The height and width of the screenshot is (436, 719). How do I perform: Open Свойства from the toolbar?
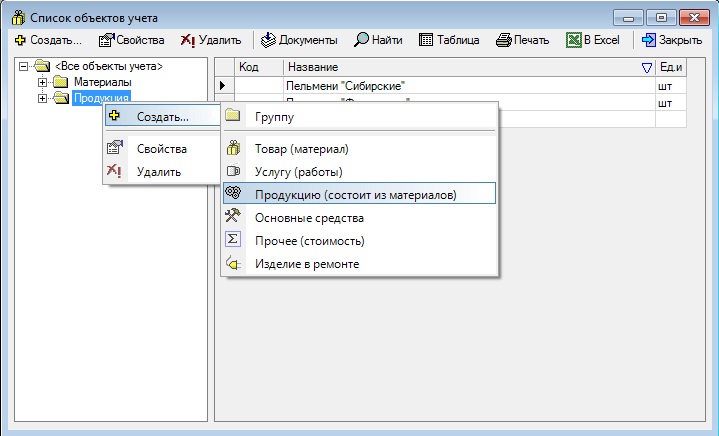point(131,40)
